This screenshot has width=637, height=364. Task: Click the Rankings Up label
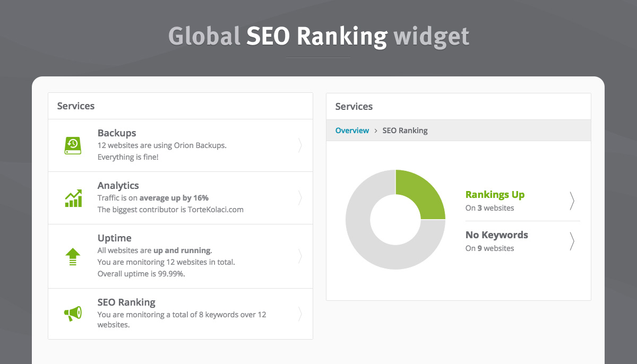click(x=495, y=195)
